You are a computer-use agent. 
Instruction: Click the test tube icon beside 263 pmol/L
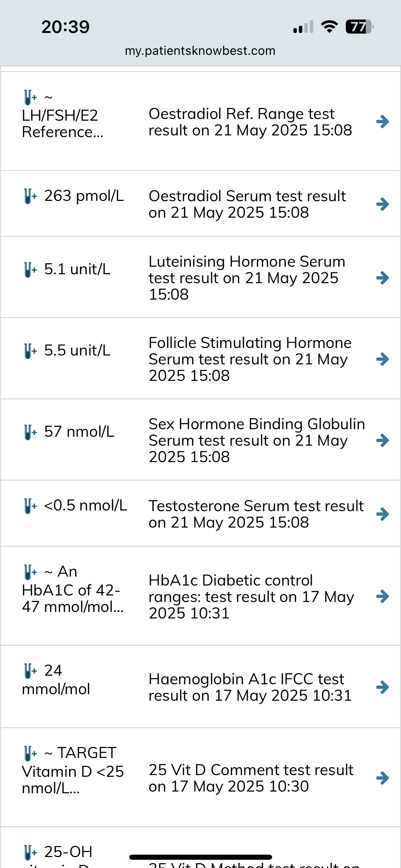pos(30,196)
